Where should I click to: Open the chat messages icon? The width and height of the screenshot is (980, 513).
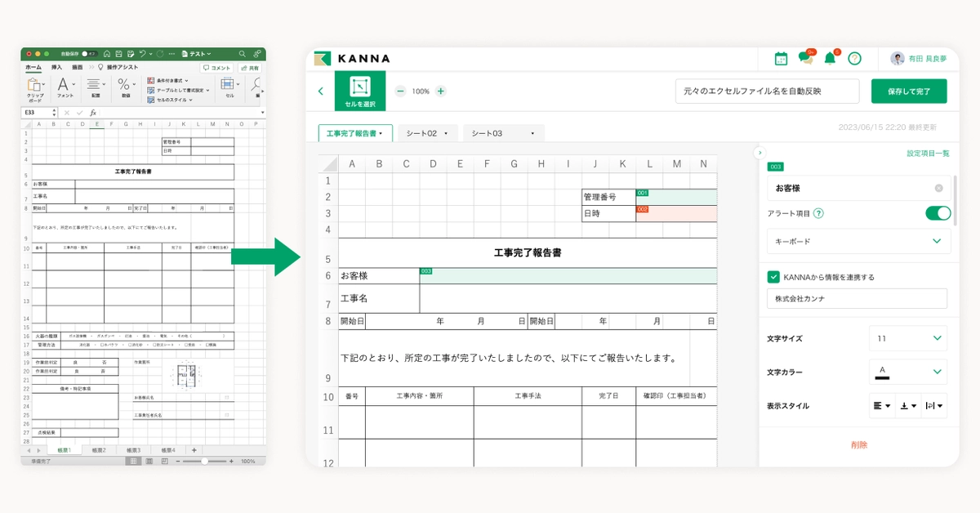click(806, 57)
